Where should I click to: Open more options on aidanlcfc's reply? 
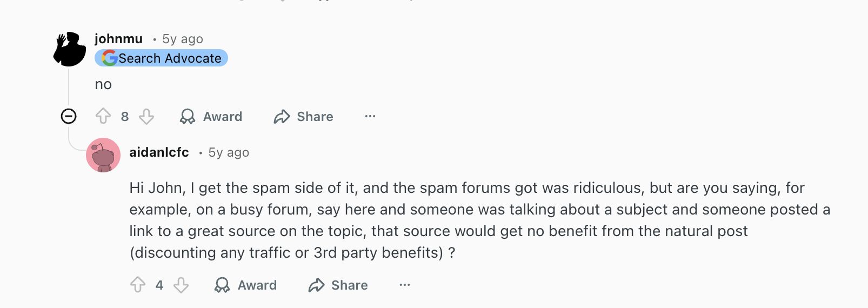tap(405, 285)
